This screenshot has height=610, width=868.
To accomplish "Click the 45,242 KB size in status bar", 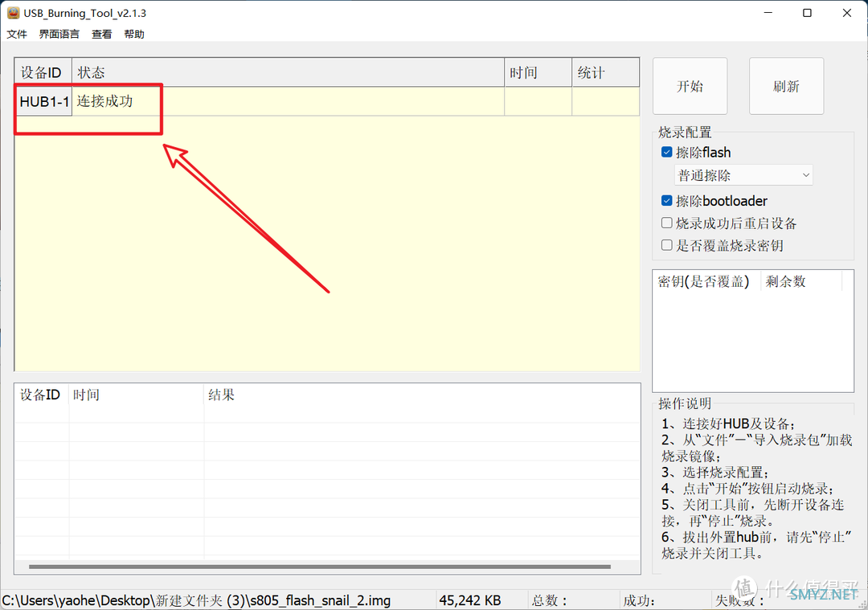I will (x=470, y=600).
